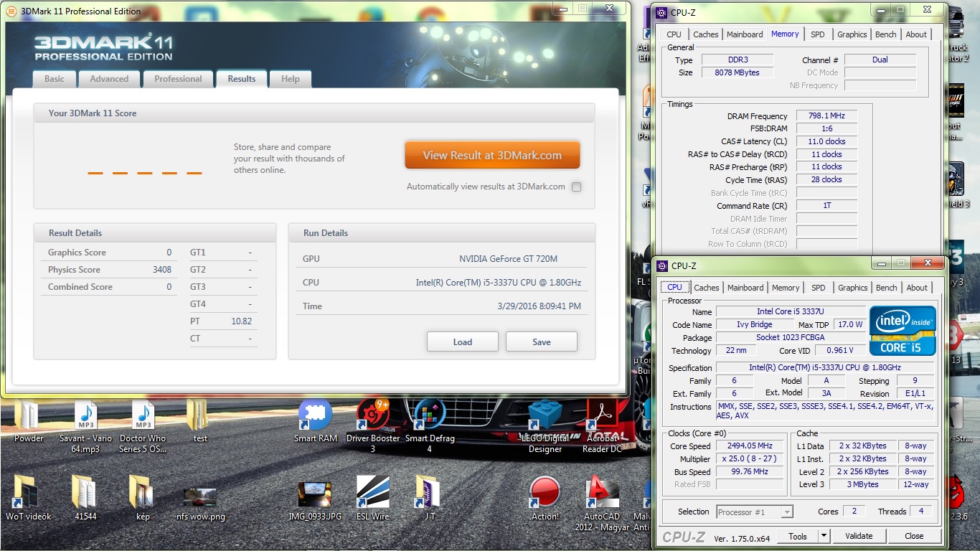
Task: Launch ESL Wire shortcut
Action: tap(373, 497)
